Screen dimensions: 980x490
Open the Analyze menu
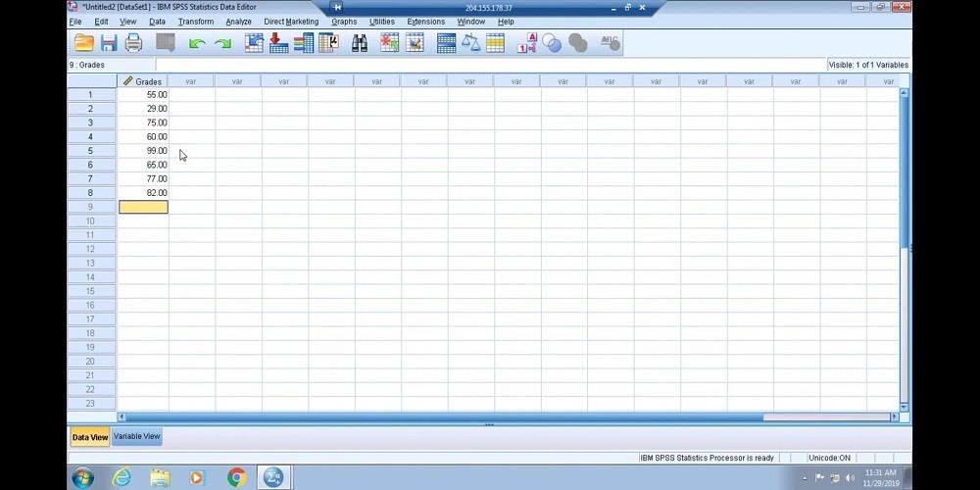238,22
